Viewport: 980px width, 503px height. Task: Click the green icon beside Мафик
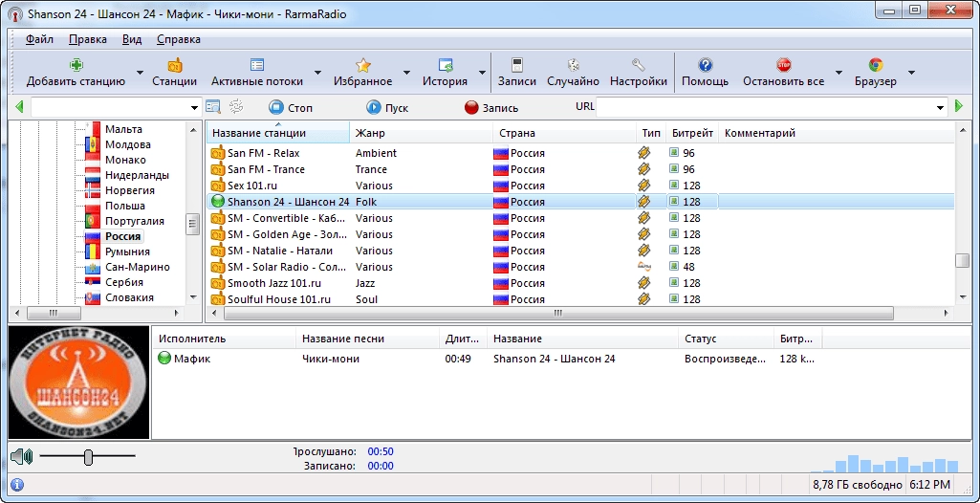coord(164,359)
